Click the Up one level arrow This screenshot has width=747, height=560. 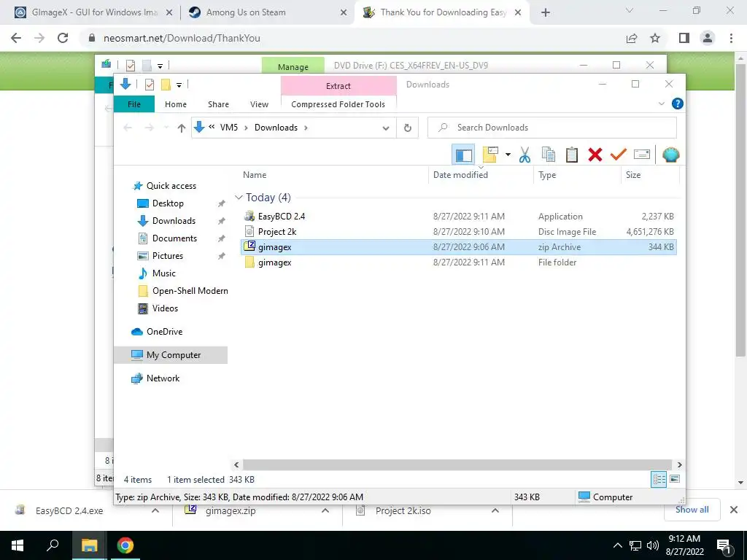[181, 128]
